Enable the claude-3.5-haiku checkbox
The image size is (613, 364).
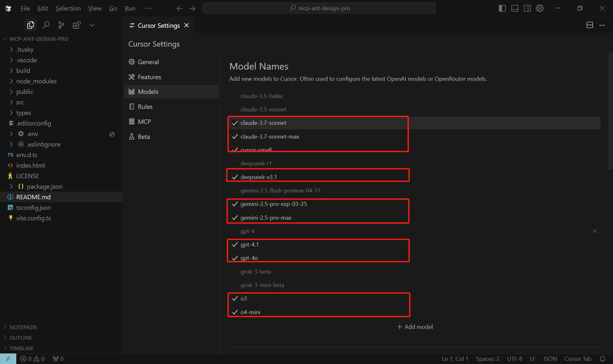[x=235, y=96]
